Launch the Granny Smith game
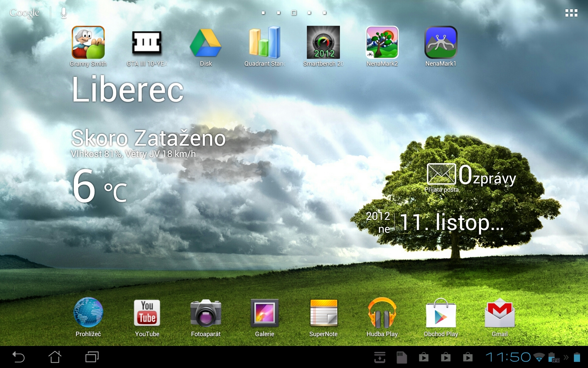Screen dimensions: 588x368 [x=88, y=43]
